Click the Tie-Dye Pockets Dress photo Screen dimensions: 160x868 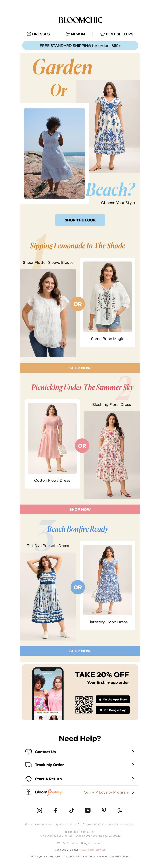pyautogui.click(x=48, y=596)
